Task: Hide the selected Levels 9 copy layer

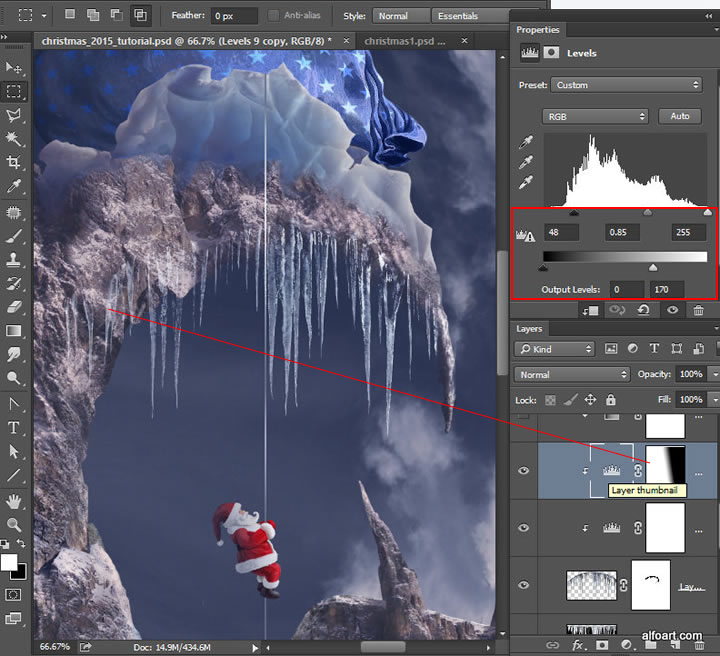Action: tap(524, 470)
